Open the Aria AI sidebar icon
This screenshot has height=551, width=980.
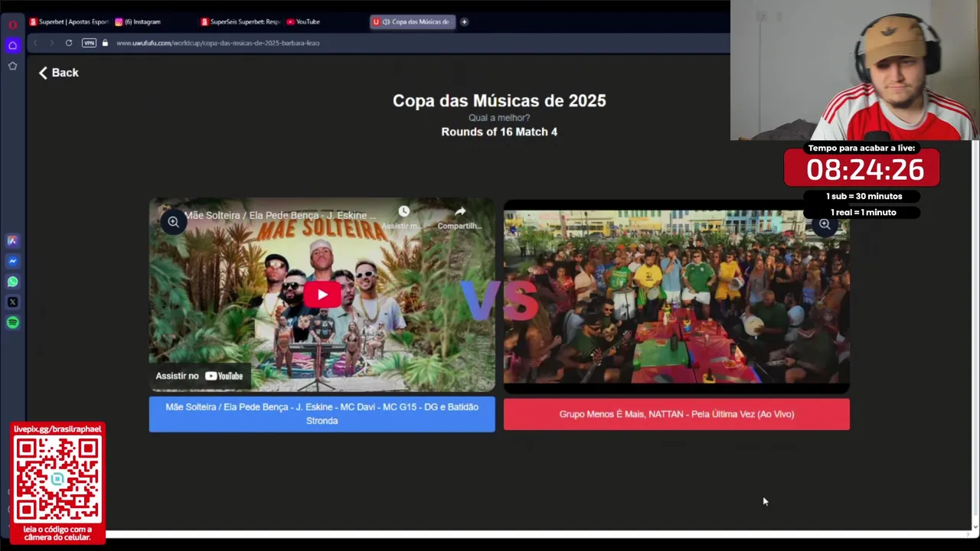click(x=12, y=240)
